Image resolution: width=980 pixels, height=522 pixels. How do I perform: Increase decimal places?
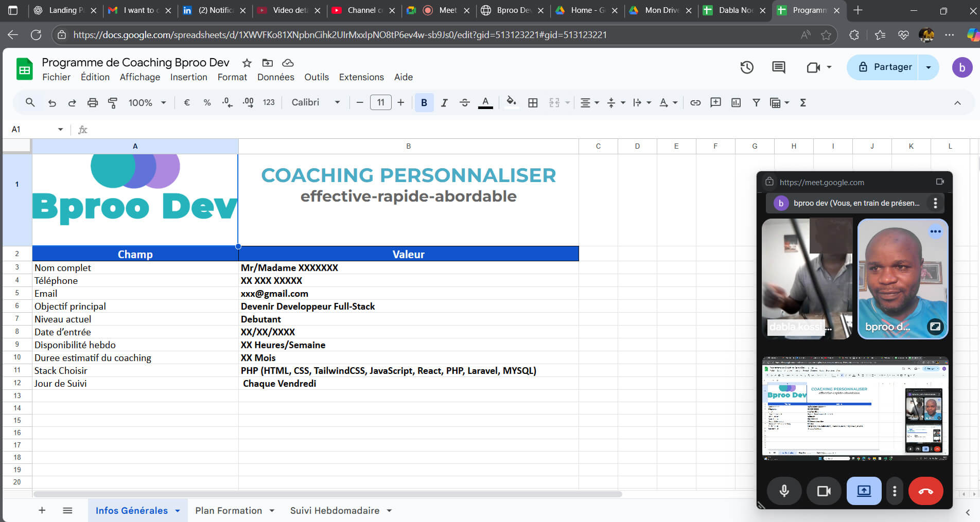[x=248, y=103]
